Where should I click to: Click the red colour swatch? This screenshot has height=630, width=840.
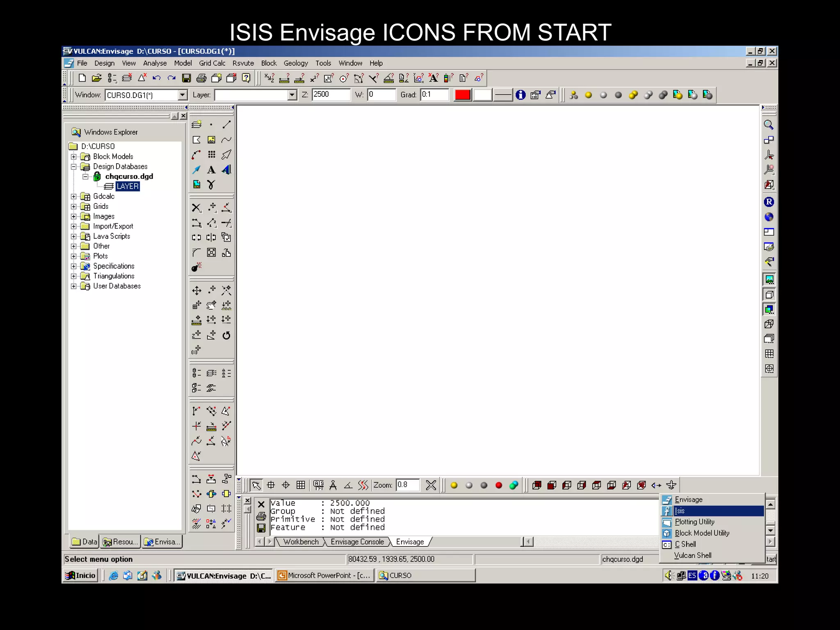462,95
